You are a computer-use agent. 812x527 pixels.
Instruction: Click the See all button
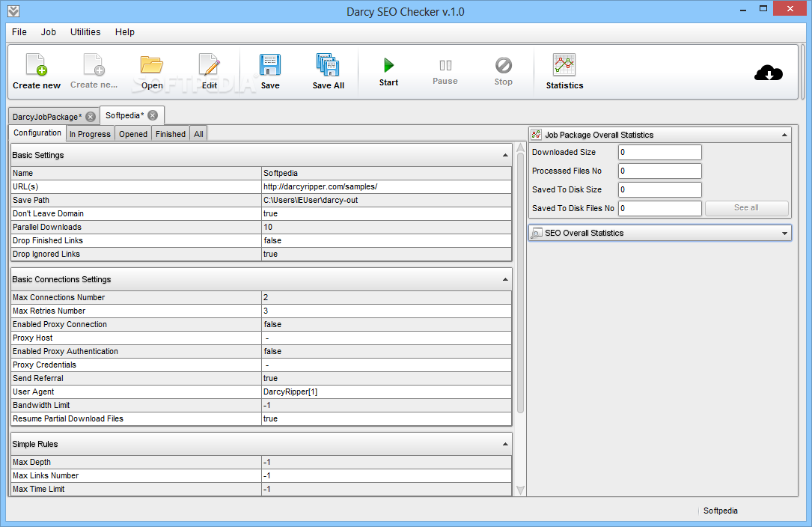(746, 208)
